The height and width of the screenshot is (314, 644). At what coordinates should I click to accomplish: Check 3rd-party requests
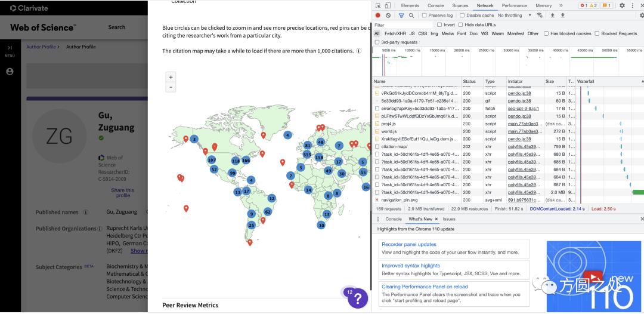(377, 42)
